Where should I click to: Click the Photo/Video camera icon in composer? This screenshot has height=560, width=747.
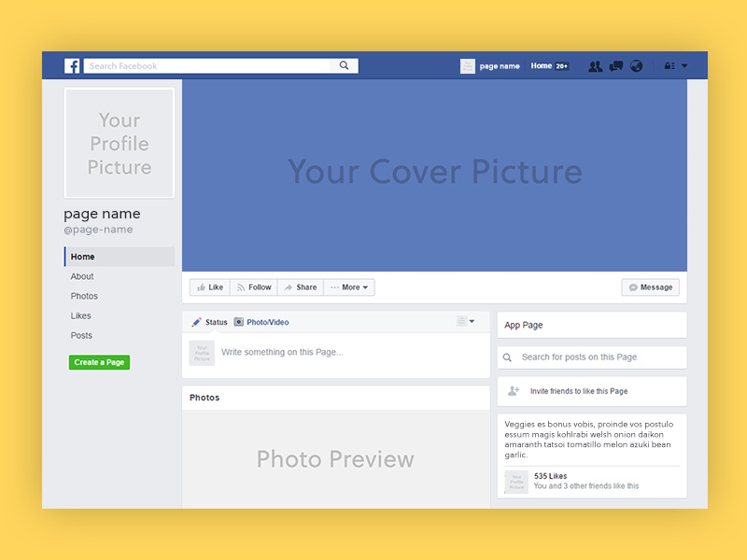pos(238,321)
